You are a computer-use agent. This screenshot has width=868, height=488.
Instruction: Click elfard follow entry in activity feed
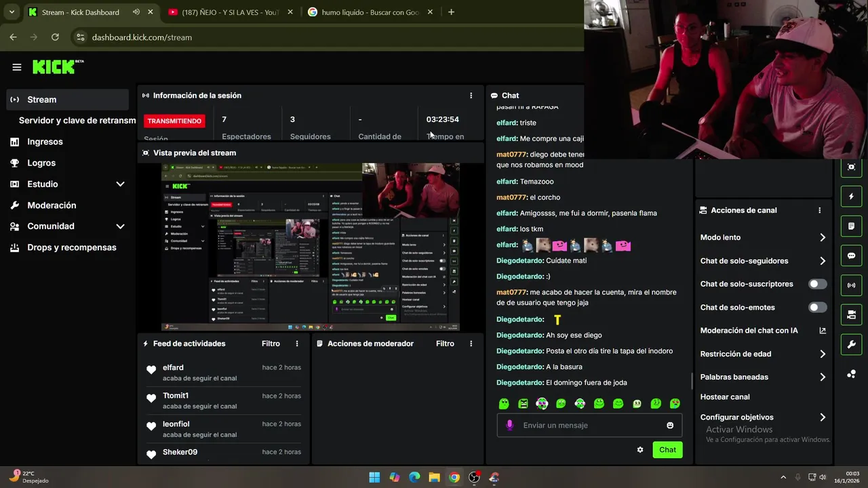(x=224, y=373)
